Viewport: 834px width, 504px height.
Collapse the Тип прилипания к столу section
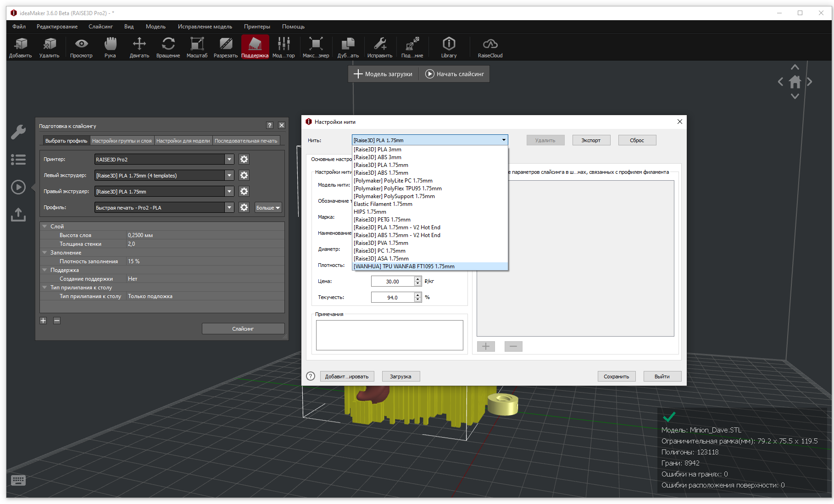(x=44, y=287)
